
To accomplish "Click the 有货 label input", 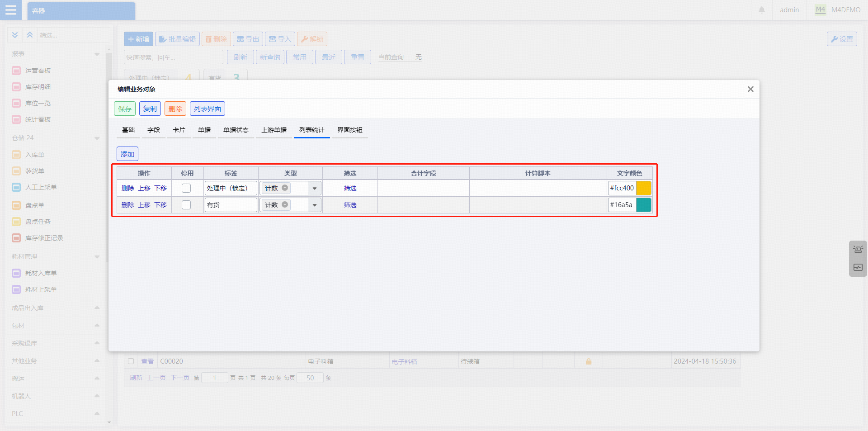I will [231, 205].
